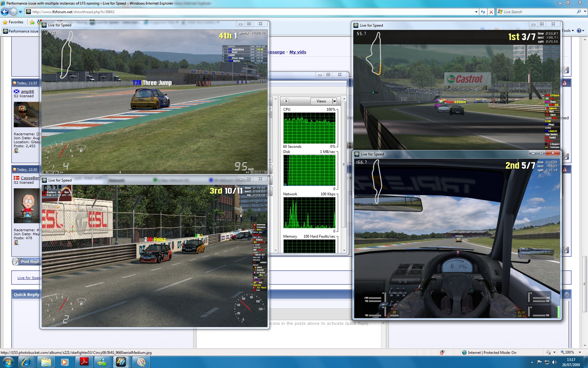Click the address bar refresh icon

tap(483, 12)
